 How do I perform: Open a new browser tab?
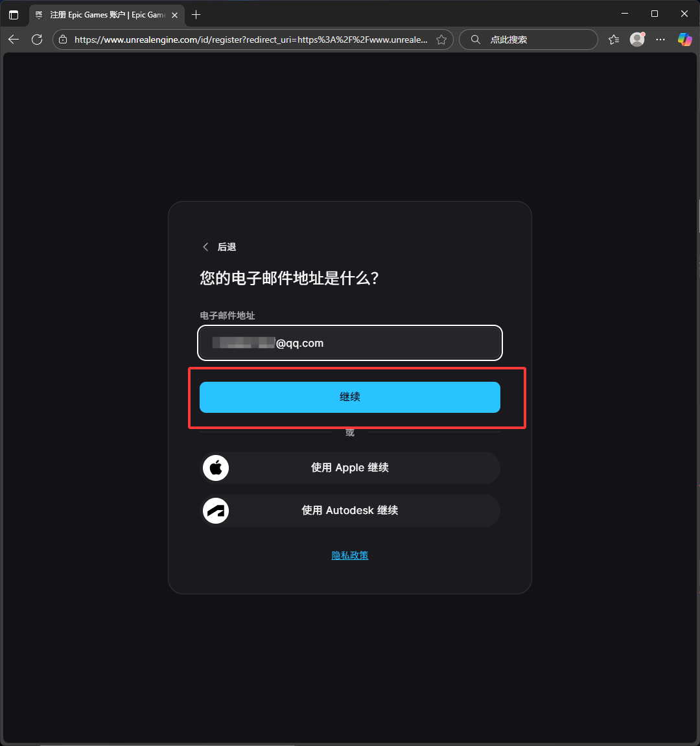196,14
